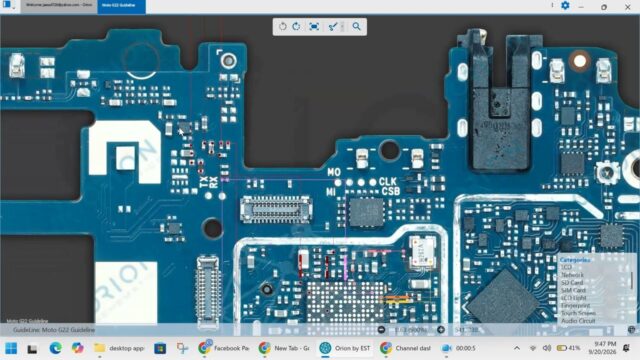Select Touch Screen category

click(578, 313)
